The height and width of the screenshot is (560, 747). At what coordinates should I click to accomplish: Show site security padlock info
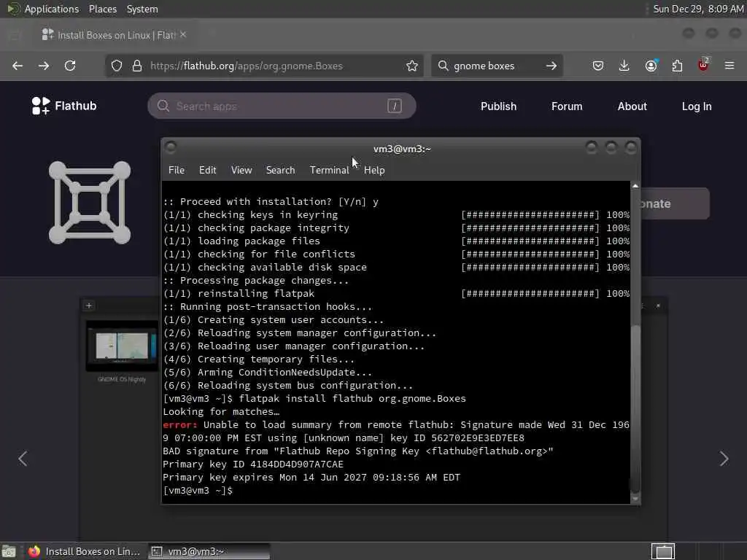click(x=137, y=66)
